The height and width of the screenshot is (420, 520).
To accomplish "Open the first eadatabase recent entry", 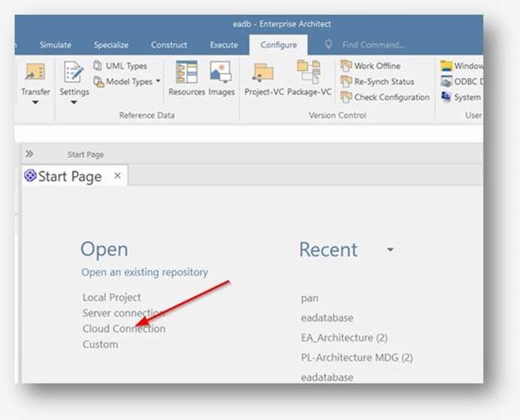I will pyautogui.click(x=327, y=318).
